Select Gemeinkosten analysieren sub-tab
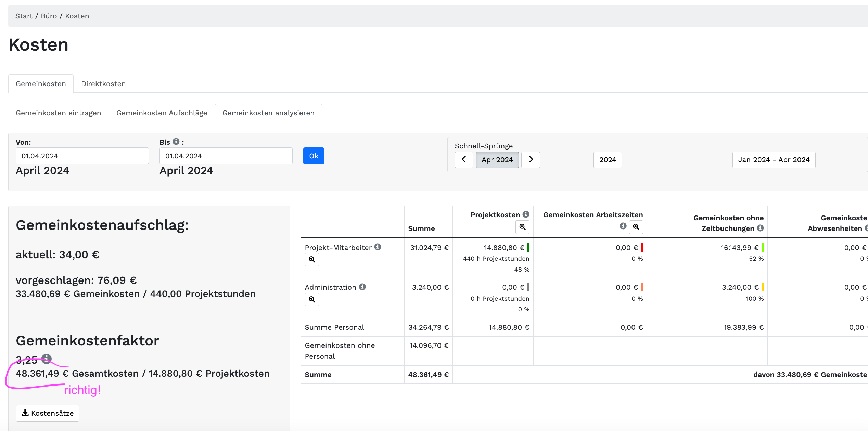The image size is (868, 431). coord(268,113)
